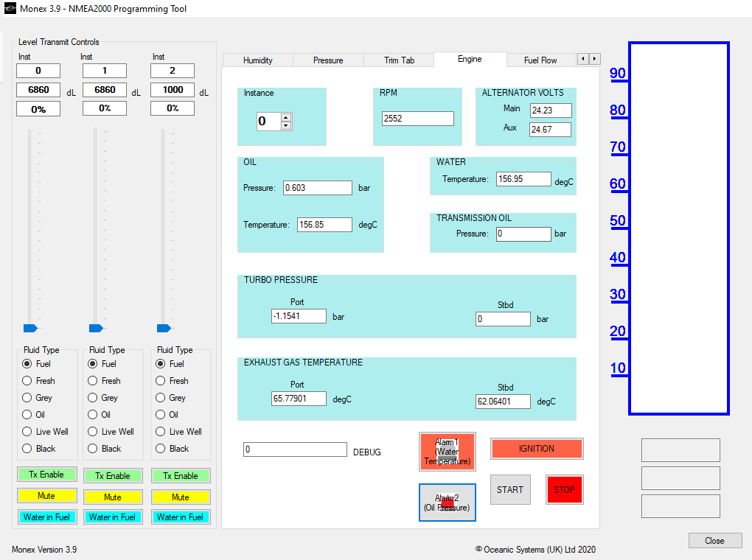The width and height of the screenshot is (752, 560).
Task: Click the Turbo Pressure Port field
Action: 299,316
